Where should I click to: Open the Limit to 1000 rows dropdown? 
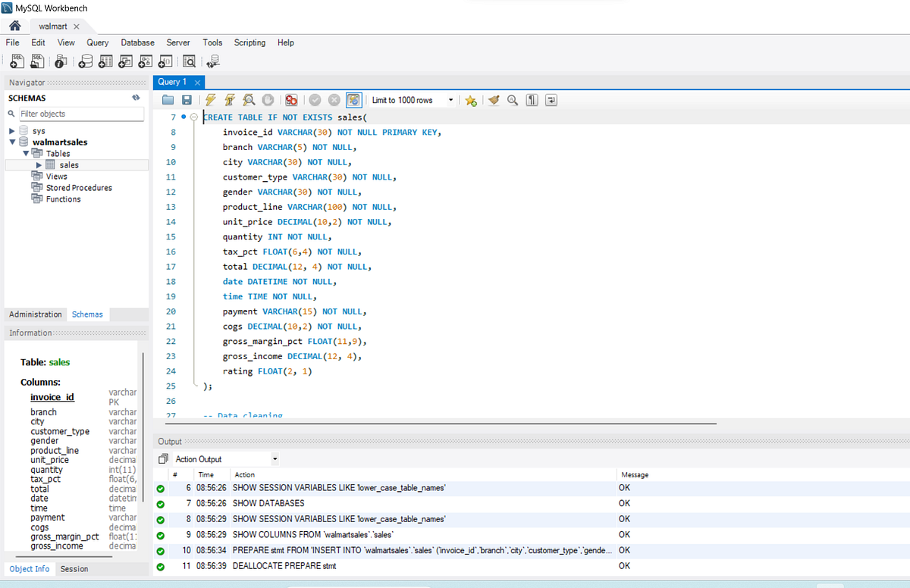coord(451,99)
